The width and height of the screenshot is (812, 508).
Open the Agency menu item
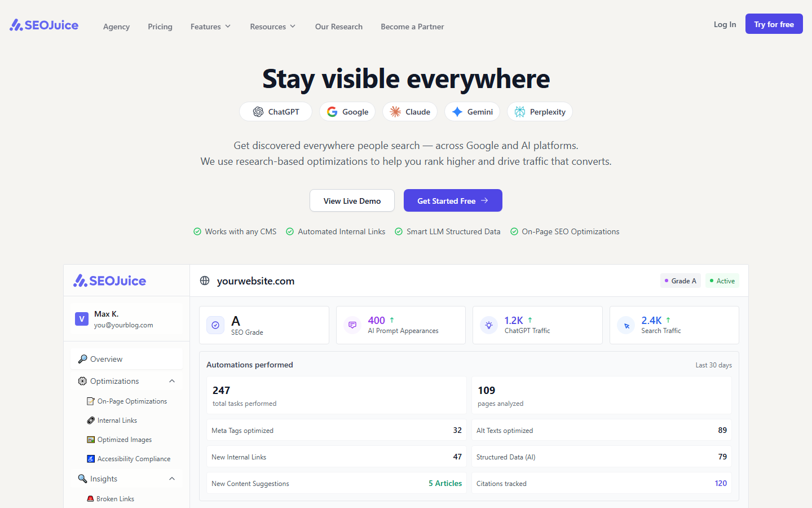point(116,27)
